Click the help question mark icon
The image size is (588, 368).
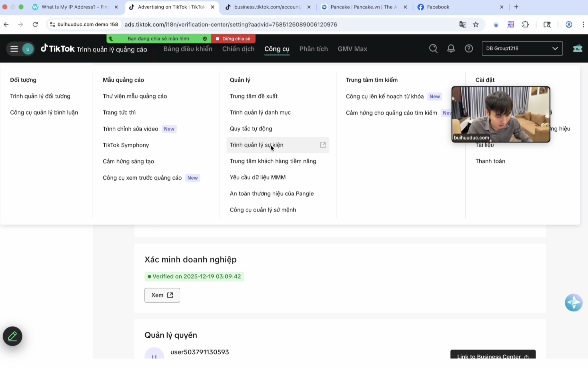[x=469, y=49]
